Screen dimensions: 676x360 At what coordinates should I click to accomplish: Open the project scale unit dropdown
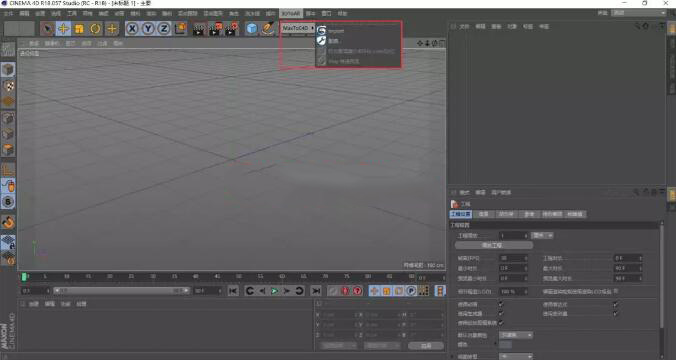tap(542, 235)
